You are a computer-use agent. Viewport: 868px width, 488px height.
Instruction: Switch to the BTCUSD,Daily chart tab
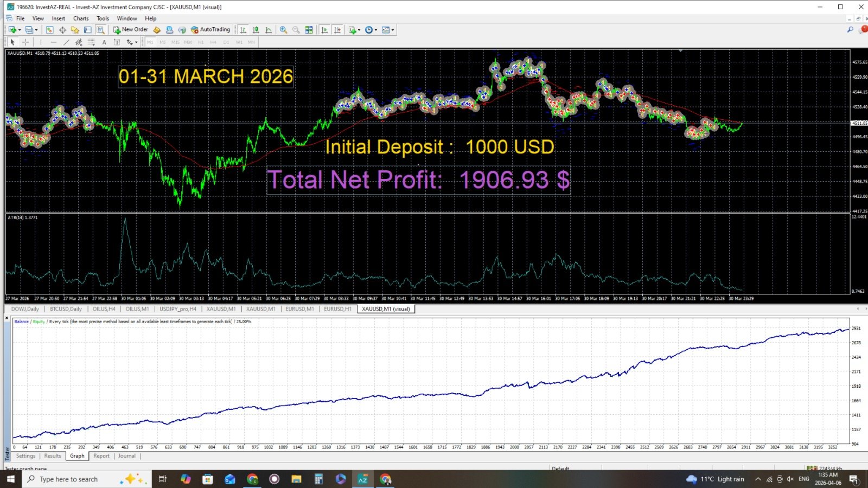pos(66,309)
